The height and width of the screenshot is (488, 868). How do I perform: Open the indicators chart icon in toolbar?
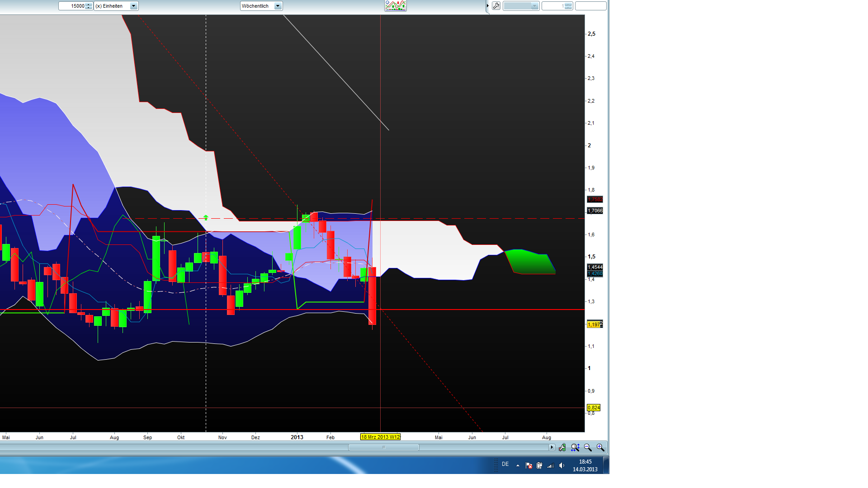click(x=395, y=5)
